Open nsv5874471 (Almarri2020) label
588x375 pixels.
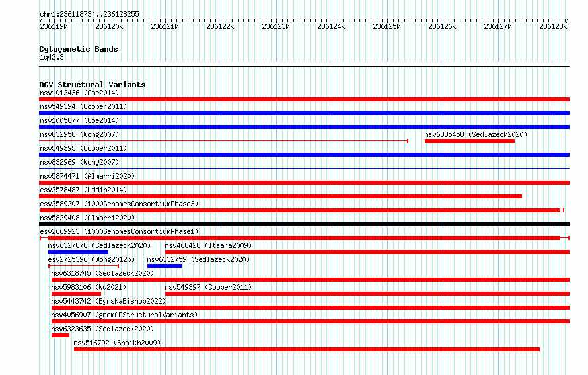tap(87, 176)
